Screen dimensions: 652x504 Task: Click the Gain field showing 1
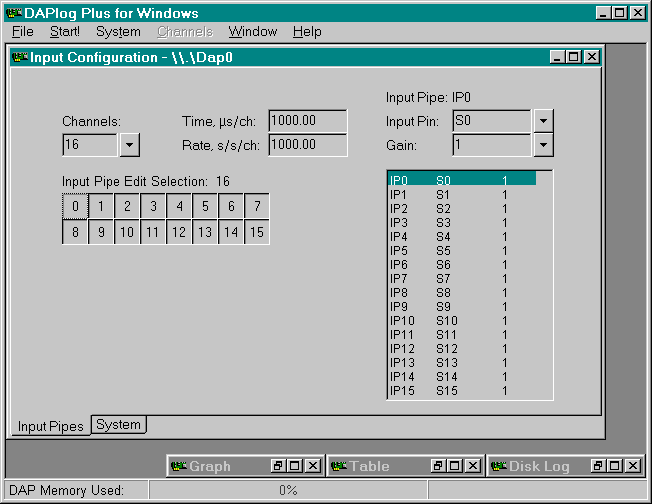pyautogui.click(x=492, y=145)
